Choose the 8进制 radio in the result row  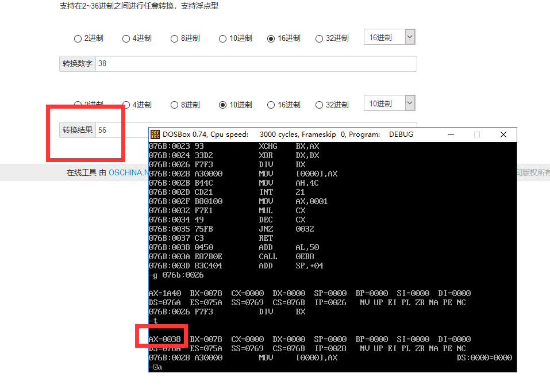[x=174, y=105]
